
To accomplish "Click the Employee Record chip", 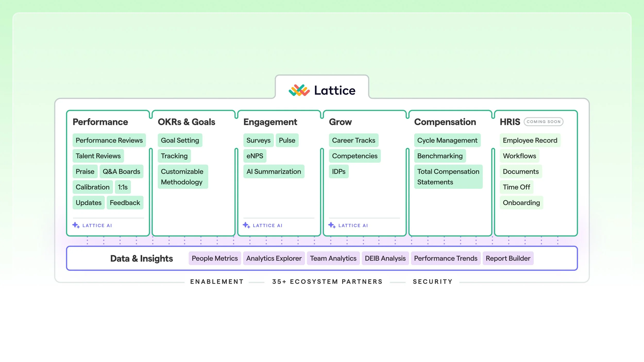I will (530, 140).
